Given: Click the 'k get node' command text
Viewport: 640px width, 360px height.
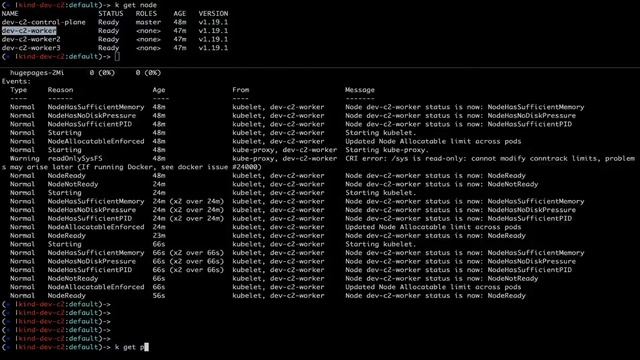Looking at the screenshot, I should point(136,5).
